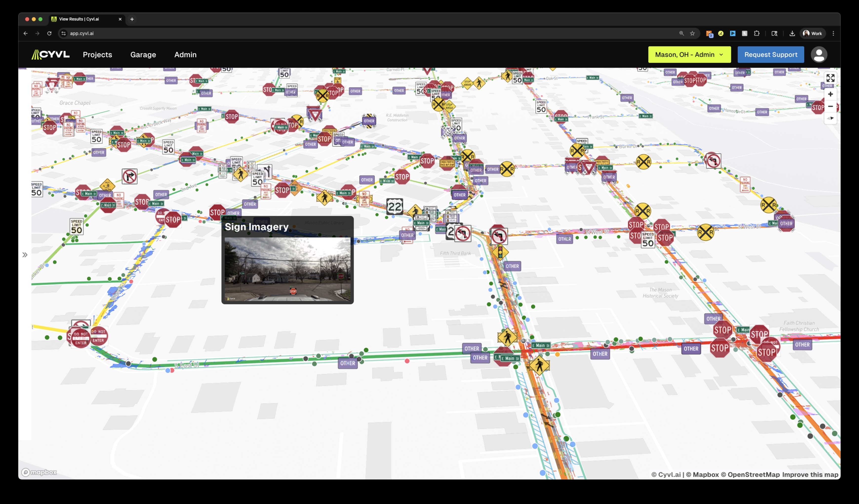Select the railroad crossing sign right of Burke Dr label
Image resolution: width=859 pixels, height=504 pixels.
tap(643, 162)
